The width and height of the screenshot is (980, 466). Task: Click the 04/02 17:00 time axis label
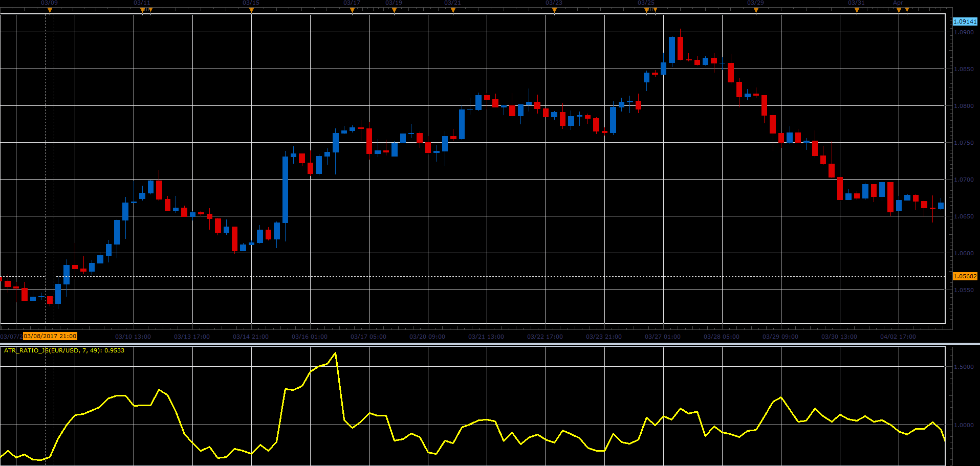[x=898, y=337]
